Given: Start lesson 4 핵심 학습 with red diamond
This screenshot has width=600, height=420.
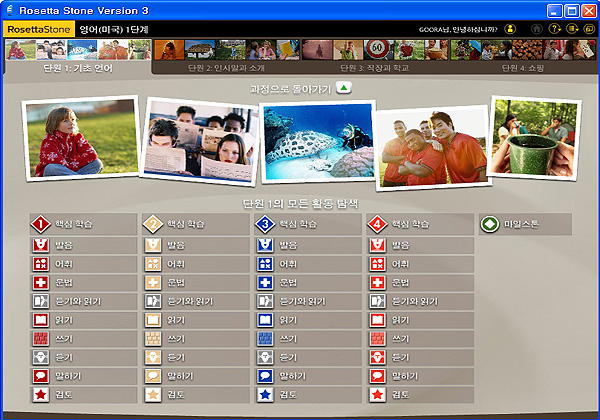Looking at the screenshot, I should [420, 224].
